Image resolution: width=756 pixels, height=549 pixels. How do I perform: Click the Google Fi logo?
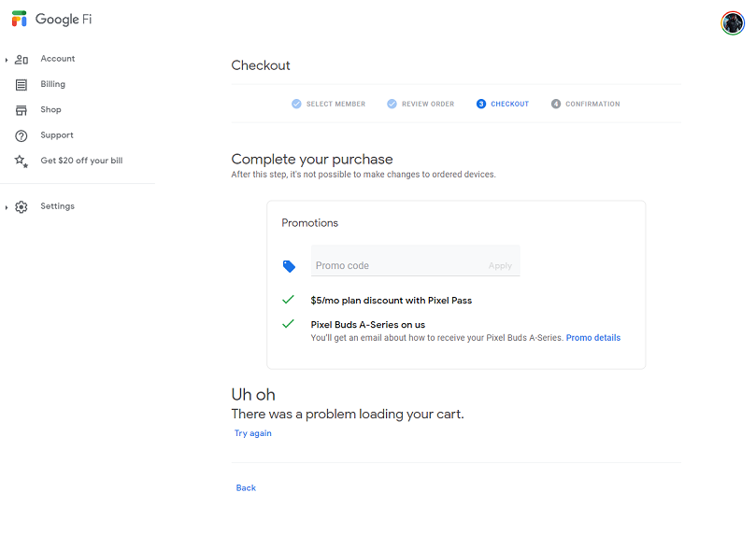(20, 19)
